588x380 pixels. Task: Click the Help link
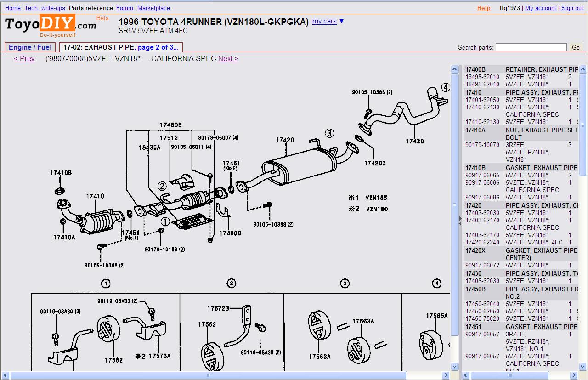tap(484, 8)
